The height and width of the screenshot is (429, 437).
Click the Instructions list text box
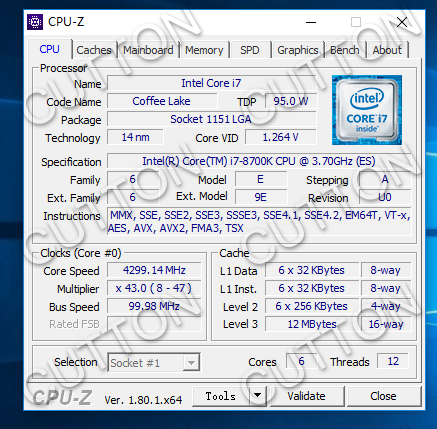[x=259, y=221]
